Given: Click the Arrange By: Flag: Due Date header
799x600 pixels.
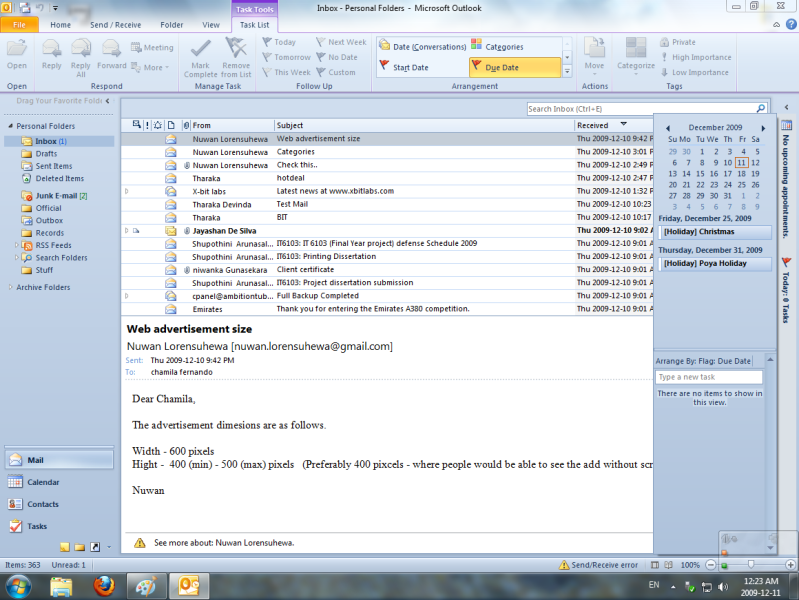Looking at the screenshot, I should [703, 361].
